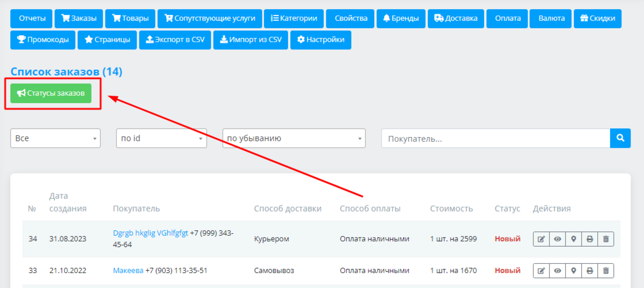Viewport: 644px width, 288px height.
Task: Open the Товары menu section
Action: (x=130, y=18)
